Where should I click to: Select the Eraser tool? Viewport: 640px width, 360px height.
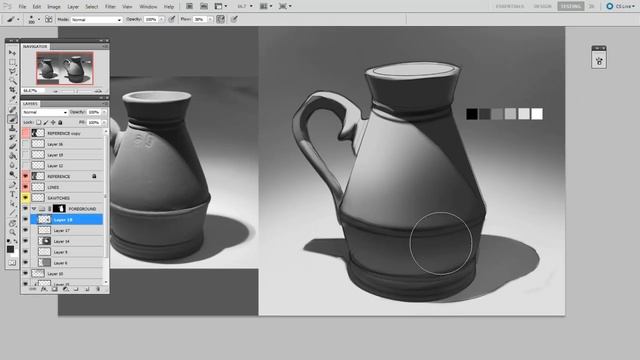click(x=12, y=147)
